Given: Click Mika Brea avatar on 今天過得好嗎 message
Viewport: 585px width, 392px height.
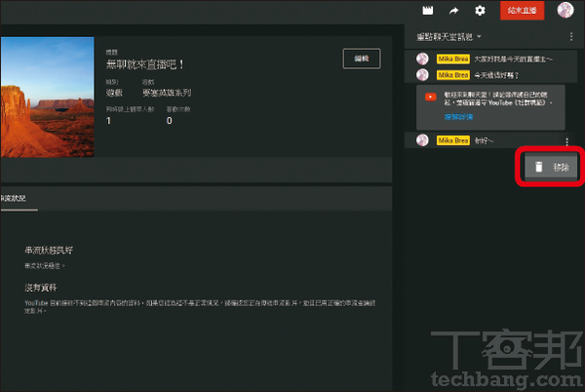Looking at the screenshot, I should (422, 74).
